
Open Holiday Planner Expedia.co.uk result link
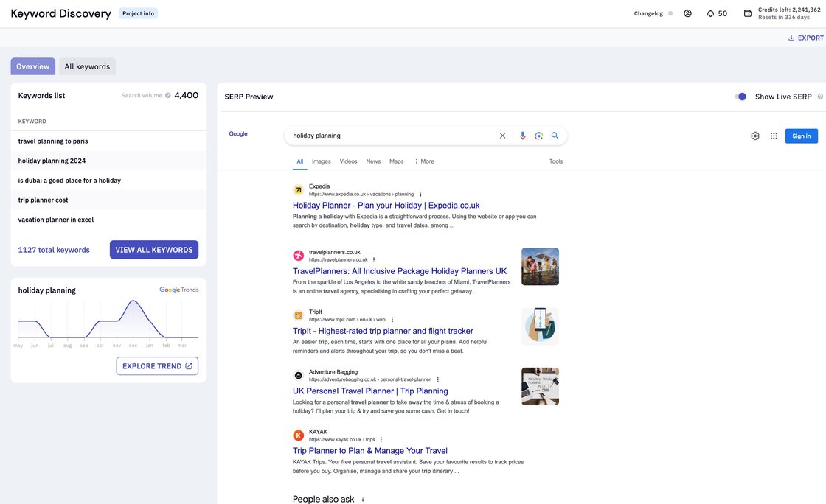(x=386, y=205)
